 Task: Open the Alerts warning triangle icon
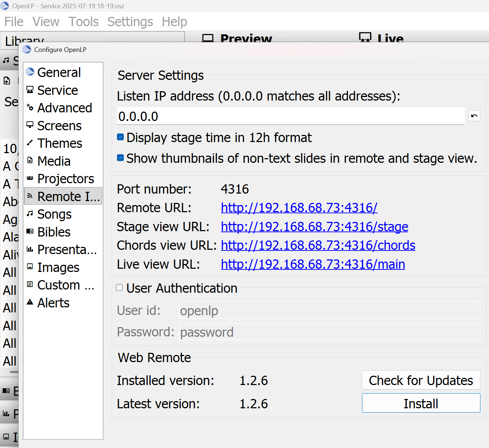(30, 302)
